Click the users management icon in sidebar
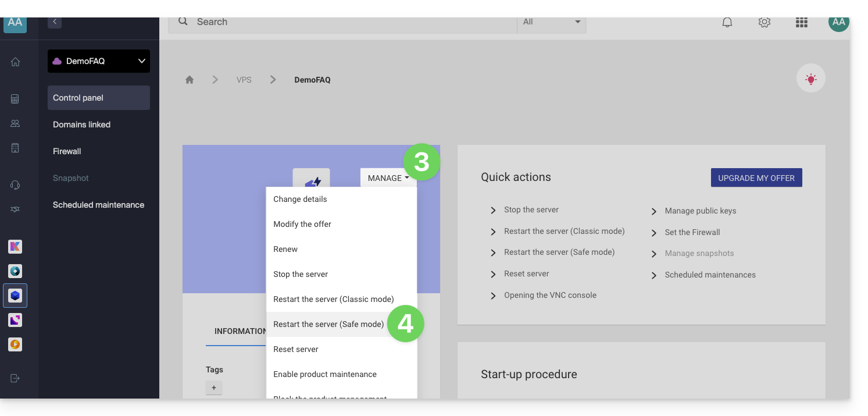Image resolution: width=868 pixels, height=416 pixels. click(15, 123)
